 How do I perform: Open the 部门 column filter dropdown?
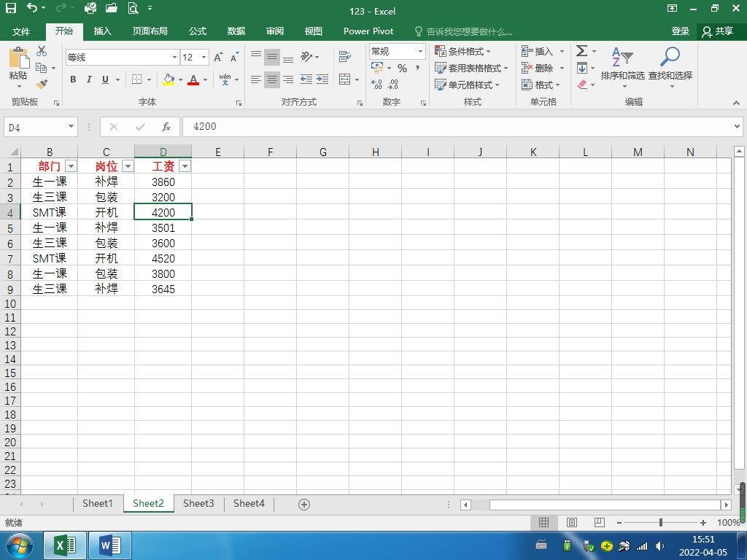pyautogui.click(x=71, y=166)
